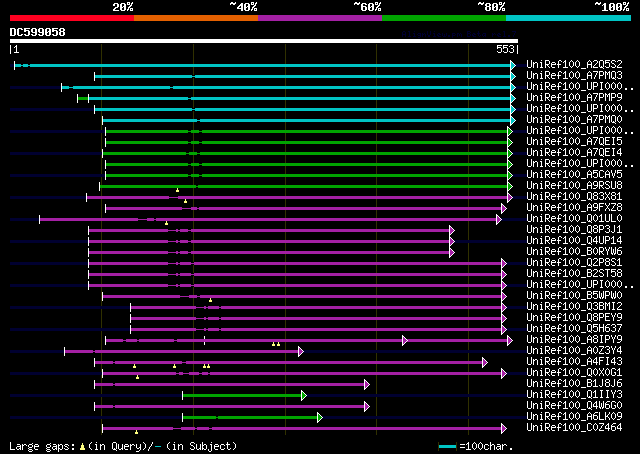Click the query name DC599058
This screenshot has width=640, height=454.
(38, 32)
